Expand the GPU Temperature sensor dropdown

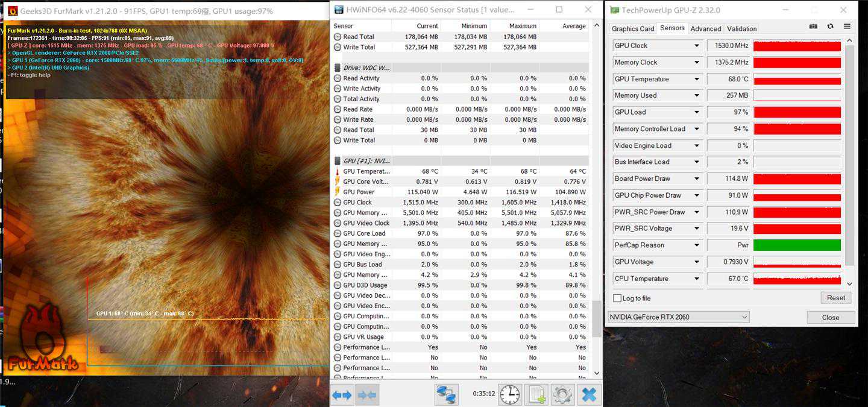697,79
